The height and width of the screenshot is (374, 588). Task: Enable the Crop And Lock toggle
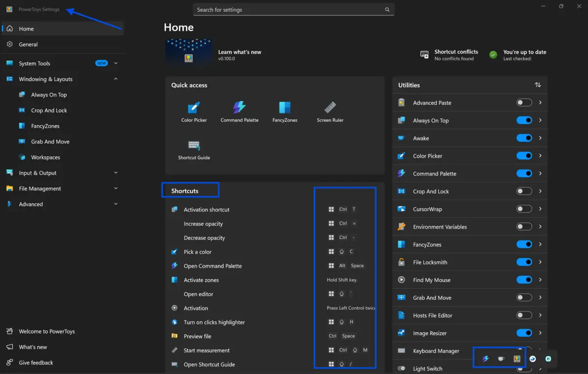tap(524, 191)
